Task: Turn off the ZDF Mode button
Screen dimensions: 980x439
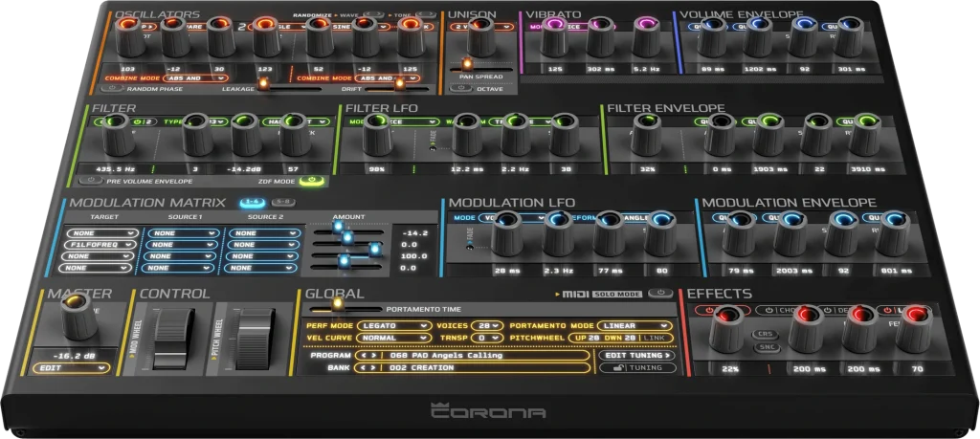Action: click(312, 181)
